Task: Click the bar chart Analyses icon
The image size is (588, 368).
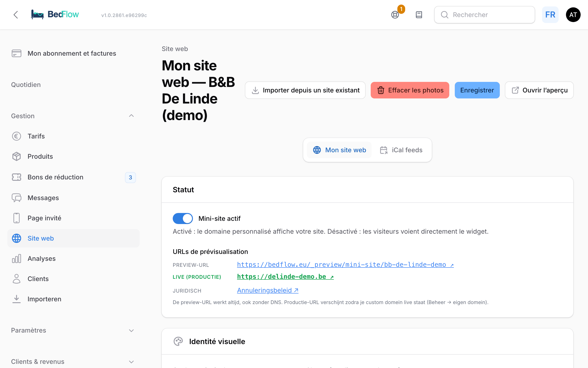Action: coord(17,259)
